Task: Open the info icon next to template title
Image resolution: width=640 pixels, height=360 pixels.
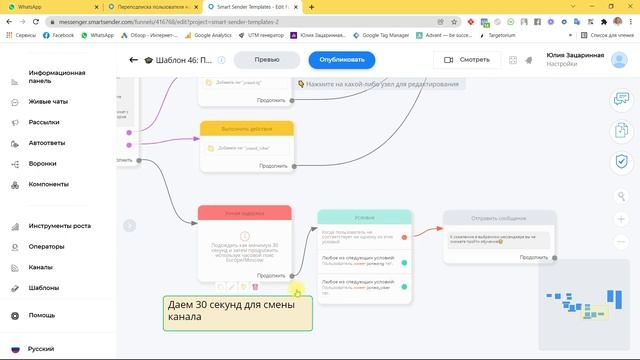Action: pos(221,60)
